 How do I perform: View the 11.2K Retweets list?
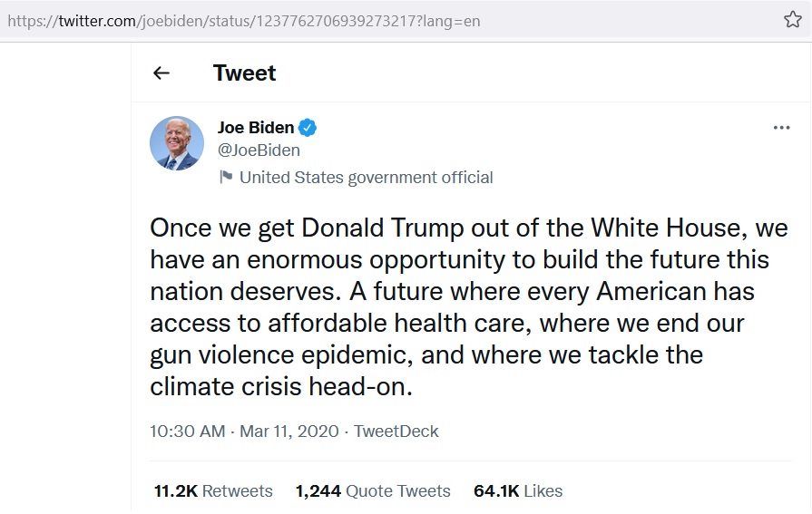[213, 491]
